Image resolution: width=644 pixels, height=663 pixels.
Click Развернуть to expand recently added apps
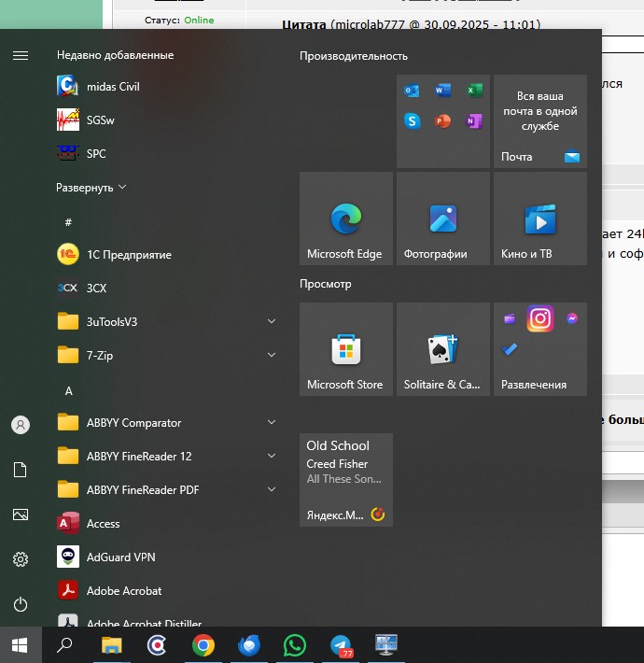pos(91,188)
